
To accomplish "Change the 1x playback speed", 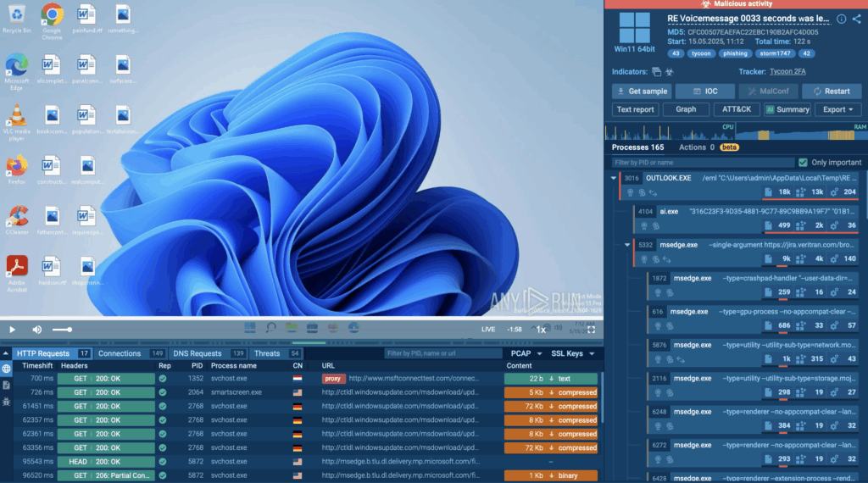I will (541, 329).
